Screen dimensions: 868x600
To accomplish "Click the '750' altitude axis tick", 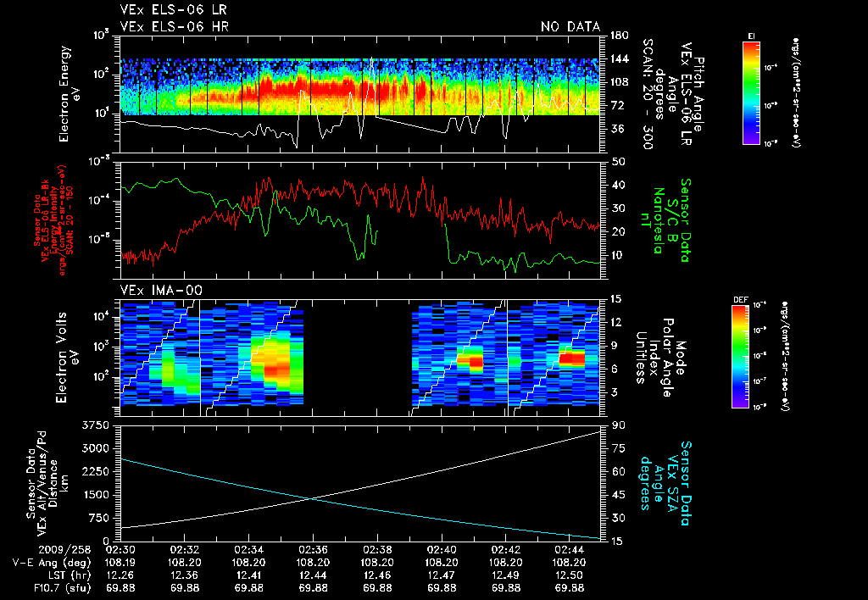I will [98, 518].
